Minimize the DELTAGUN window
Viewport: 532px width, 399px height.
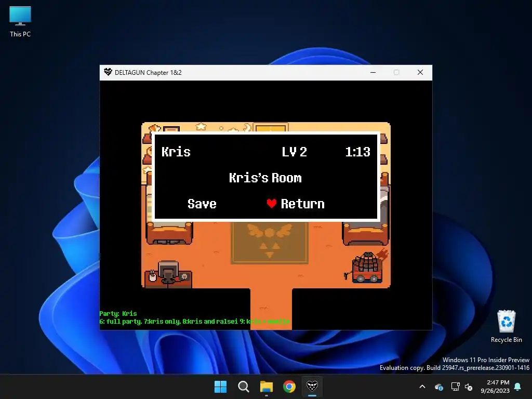pyautogui.click(x=373, y=72)
